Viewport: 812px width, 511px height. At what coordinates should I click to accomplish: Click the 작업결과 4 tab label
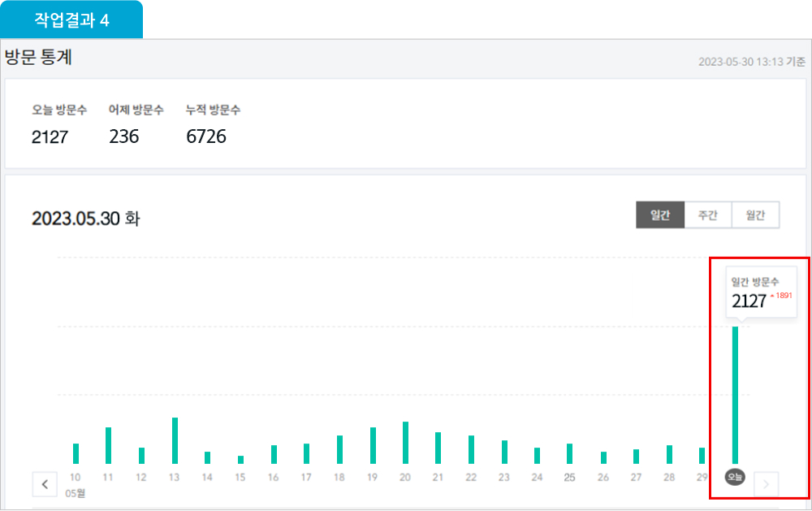point(71,20)
